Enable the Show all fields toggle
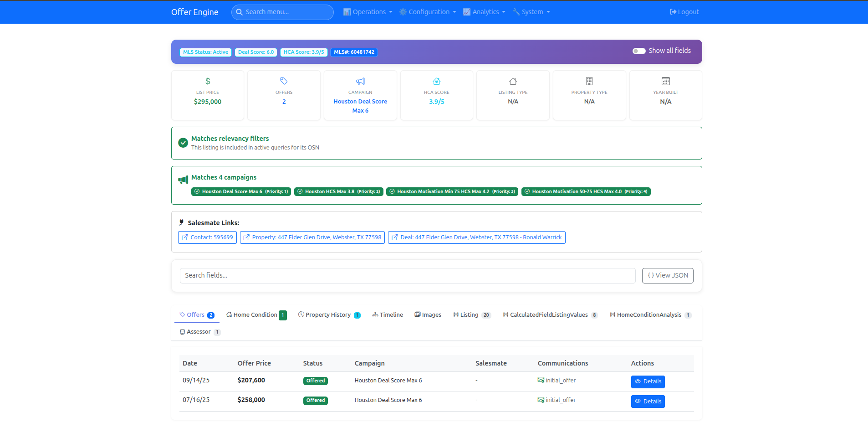The image size is (868, 438). [x=639, y=51]
